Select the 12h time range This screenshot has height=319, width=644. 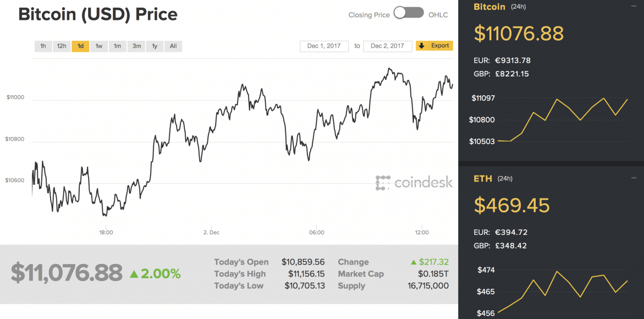(x=61, y=46)
